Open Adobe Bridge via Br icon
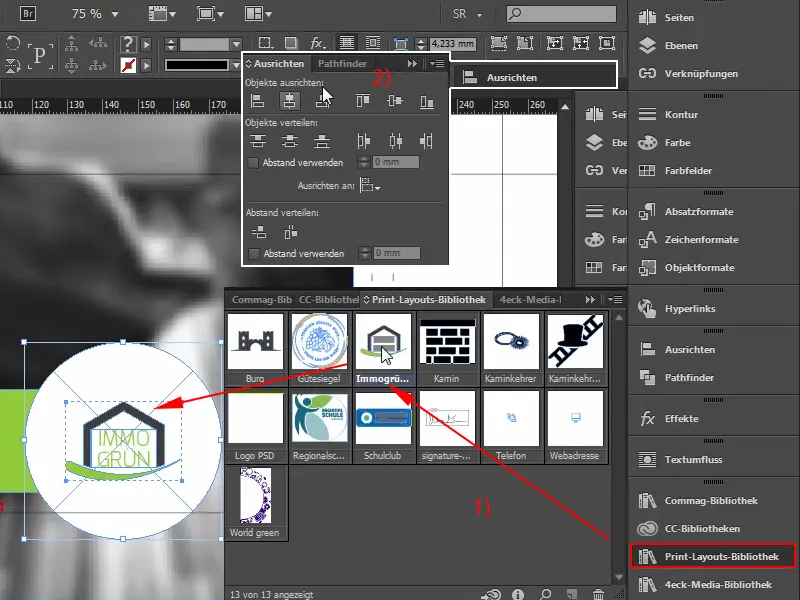The image size is (800, 600). point(28,14)
